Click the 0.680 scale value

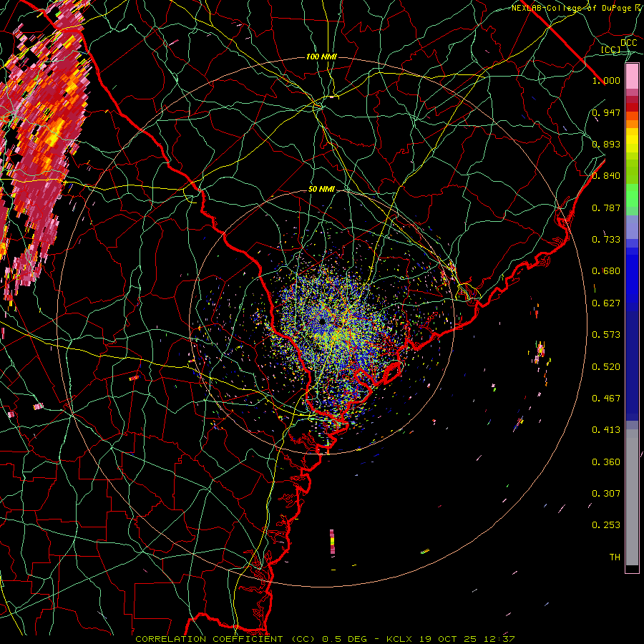point(606,271)
